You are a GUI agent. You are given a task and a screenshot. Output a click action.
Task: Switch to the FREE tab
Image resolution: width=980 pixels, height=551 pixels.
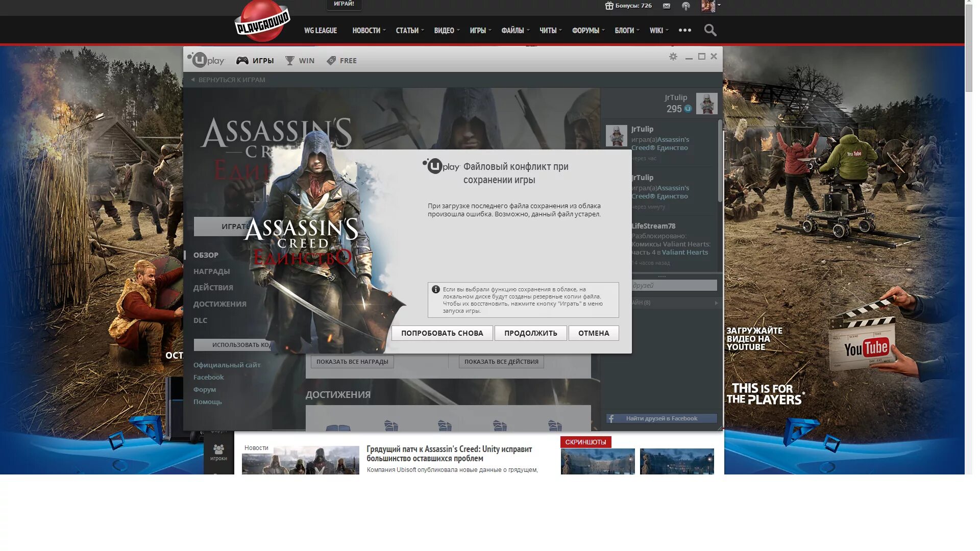341,61
